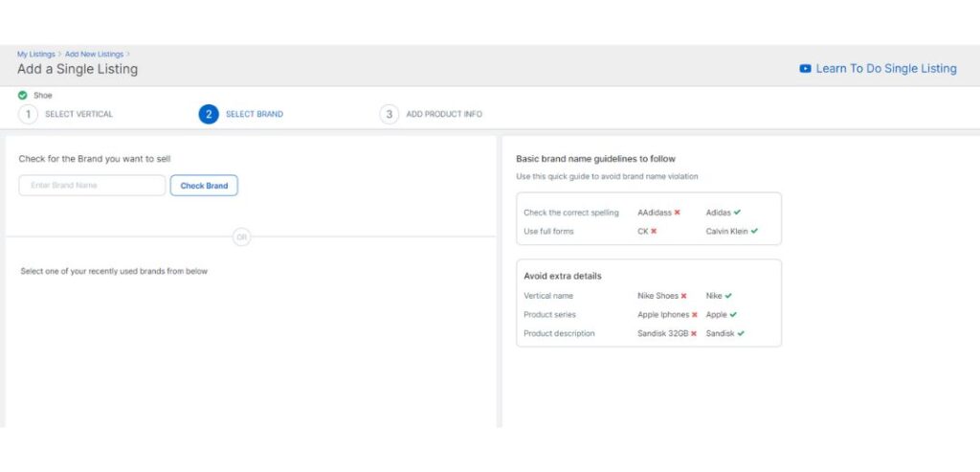Click the green tick next to Calvin Klein
The width and height of the screenshot is (980, 472).
tap(754, 231)
